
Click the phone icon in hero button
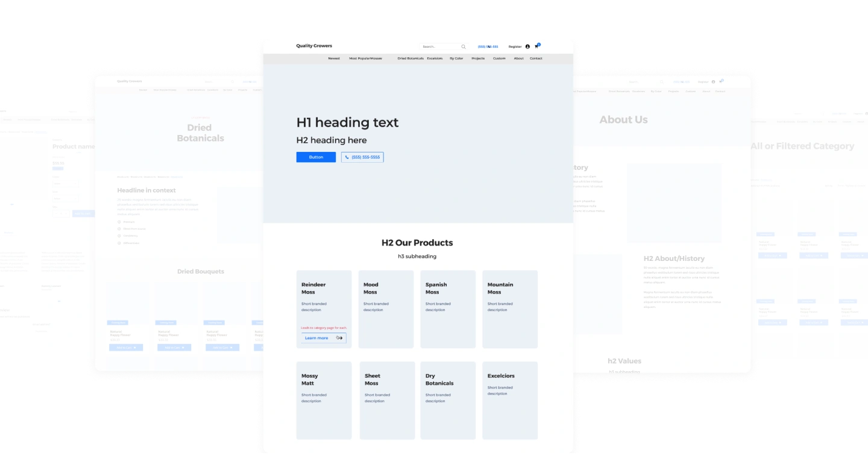(x=347, y=157)
